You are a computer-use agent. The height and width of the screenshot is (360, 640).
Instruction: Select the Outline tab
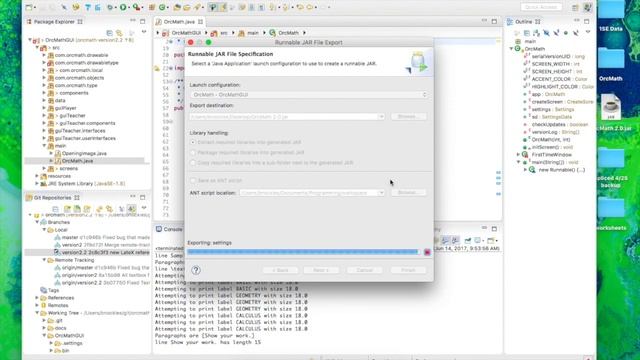click(524, 21)
